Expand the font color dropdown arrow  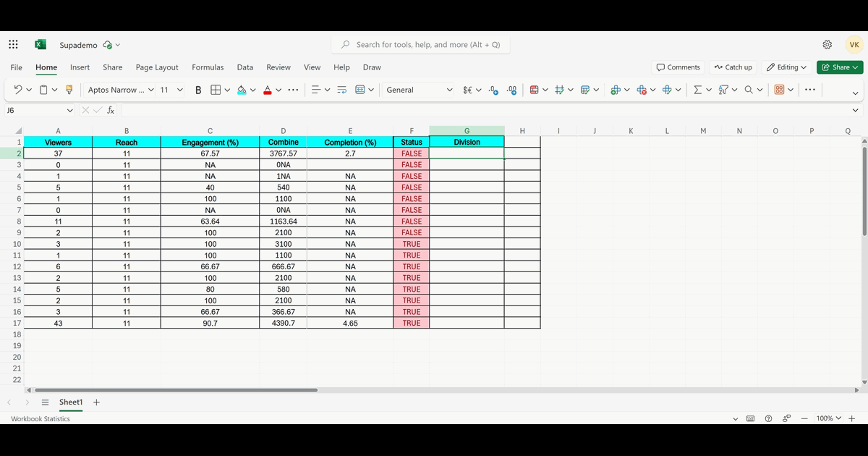click(278, 90)
